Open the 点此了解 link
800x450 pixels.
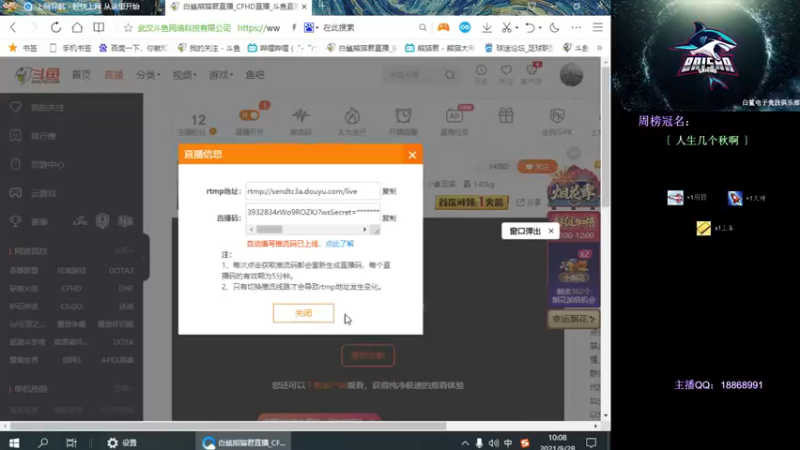[x=340, y=244]
